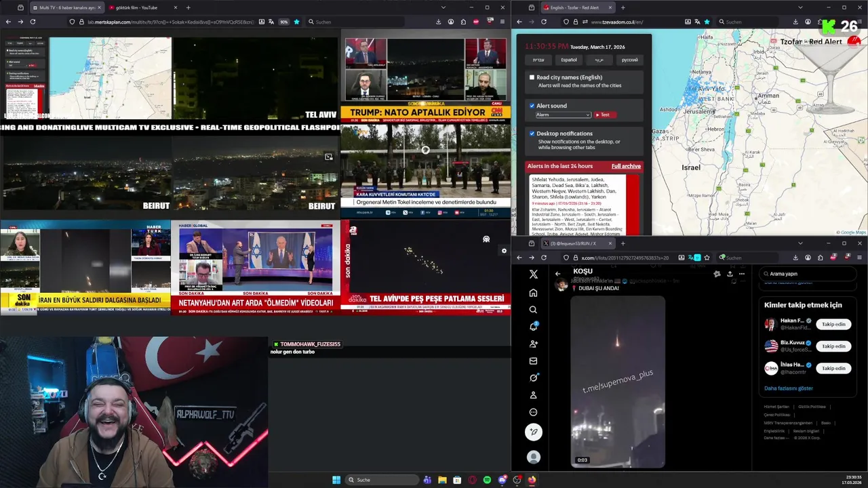This screenshot has height=488, width=868.
Task: Open the Multi TV settings gear
Action: click(503, 251)
